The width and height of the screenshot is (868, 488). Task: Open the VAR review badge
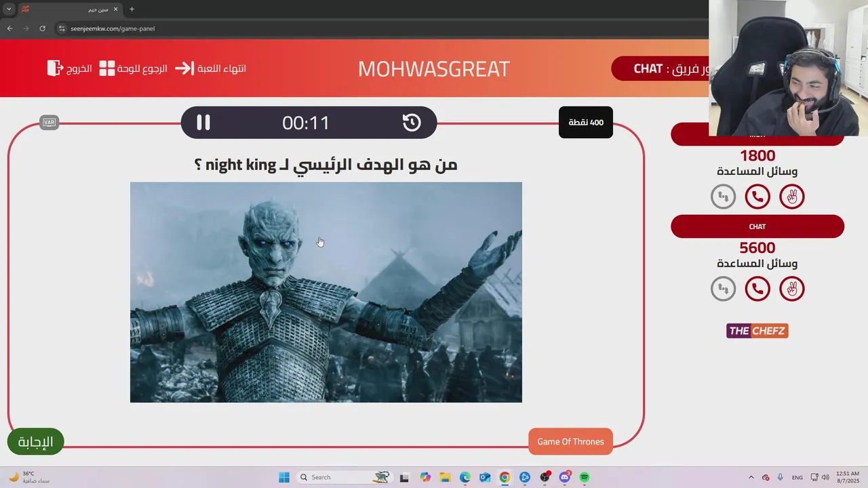(x=49, y=123)
